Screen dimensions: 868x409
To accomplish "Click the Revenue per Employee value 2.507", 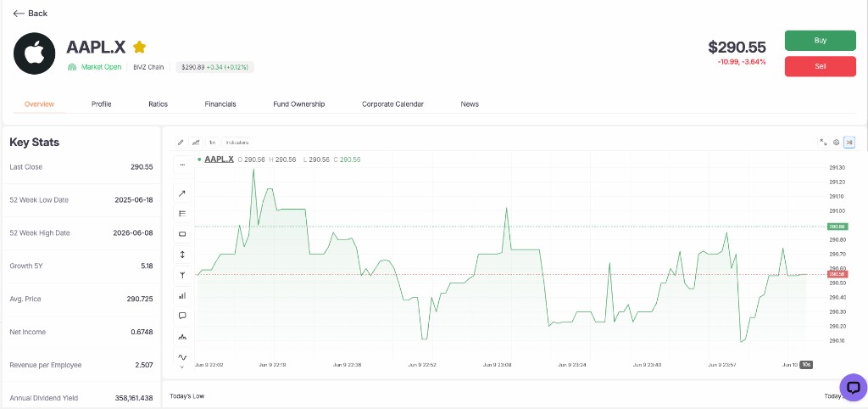I will [x=144, y=365].
